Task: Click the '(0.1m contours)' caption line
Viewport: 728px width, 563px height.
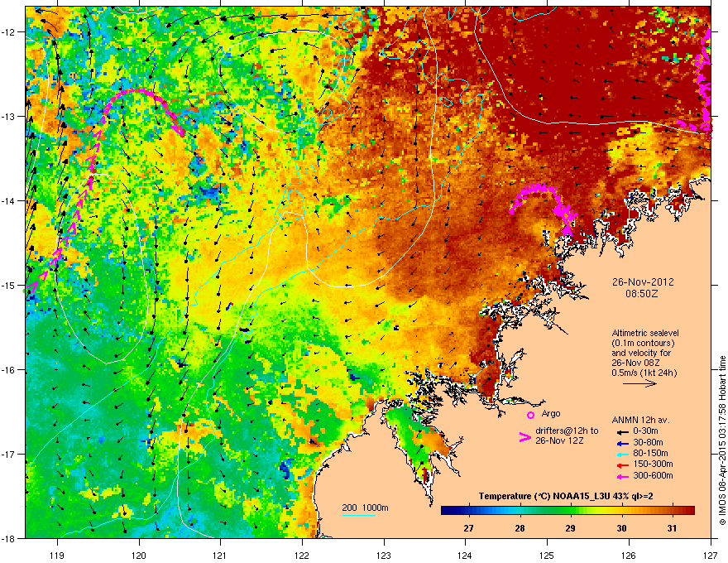Action: coord(643,344)
